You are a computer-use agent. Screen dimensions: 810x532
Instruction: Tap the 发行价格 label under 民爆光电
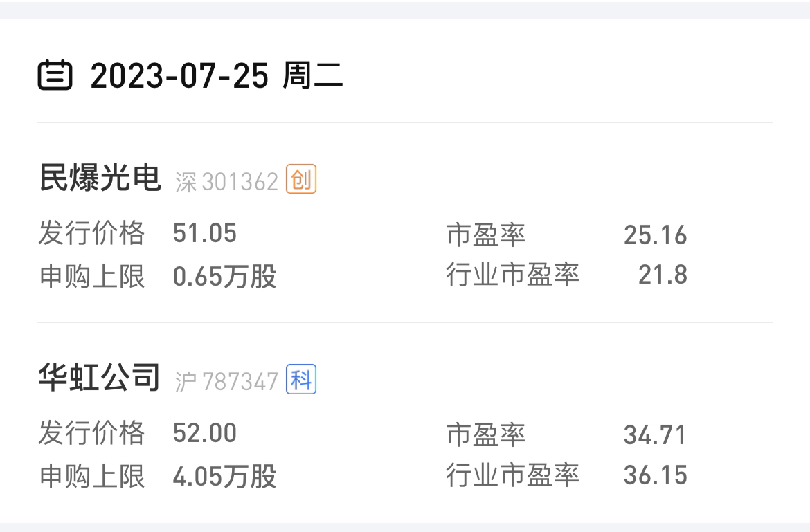91,232
